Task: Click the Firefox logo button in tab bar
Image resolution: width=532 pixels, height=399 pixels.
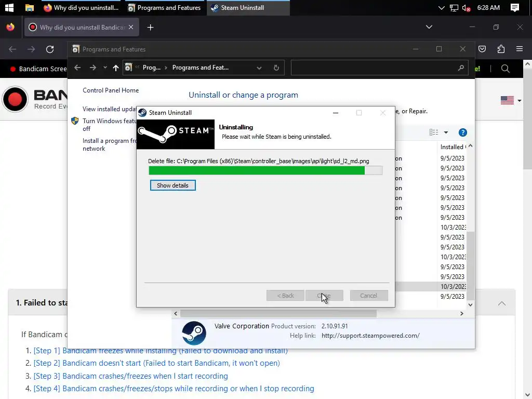Action: click(10, 27)
